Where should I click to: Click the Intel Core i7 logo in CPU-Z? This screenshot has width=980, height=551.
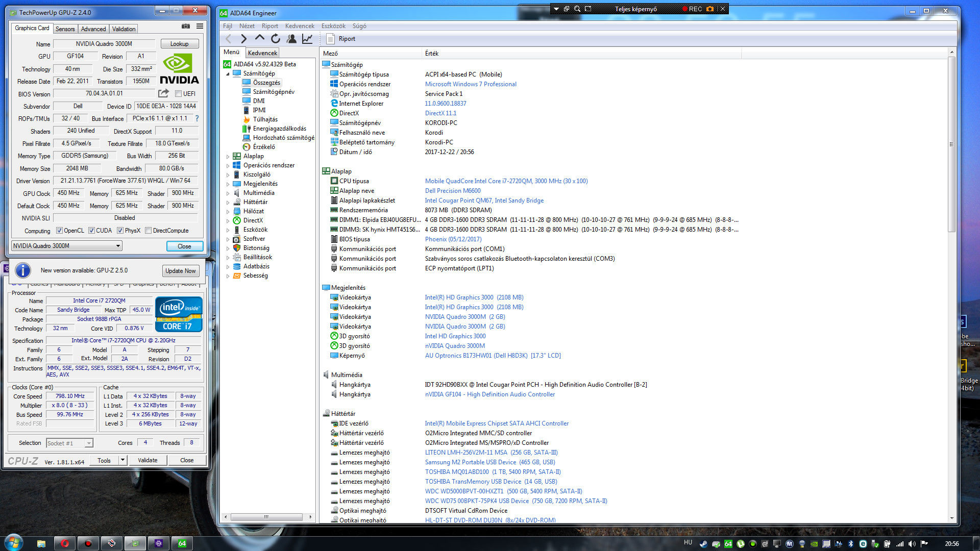tap(179, 314)
